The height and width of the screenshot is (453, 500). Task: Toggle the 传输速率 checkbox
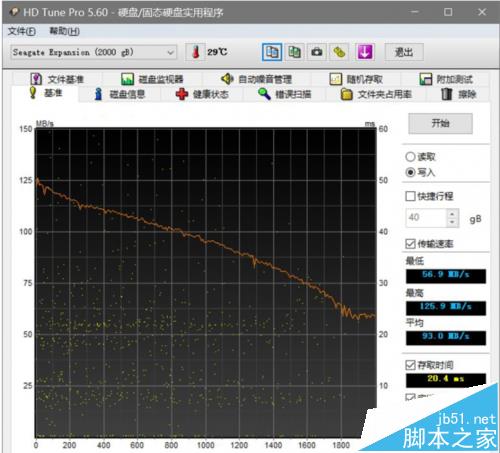click(410, 244)
